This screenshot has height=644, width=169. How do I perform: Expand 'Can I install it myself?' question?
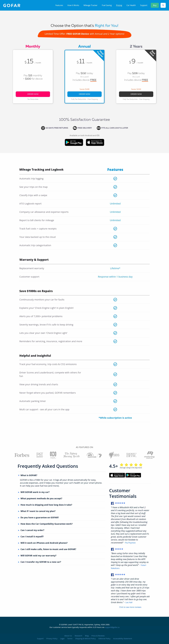(32, 536)
